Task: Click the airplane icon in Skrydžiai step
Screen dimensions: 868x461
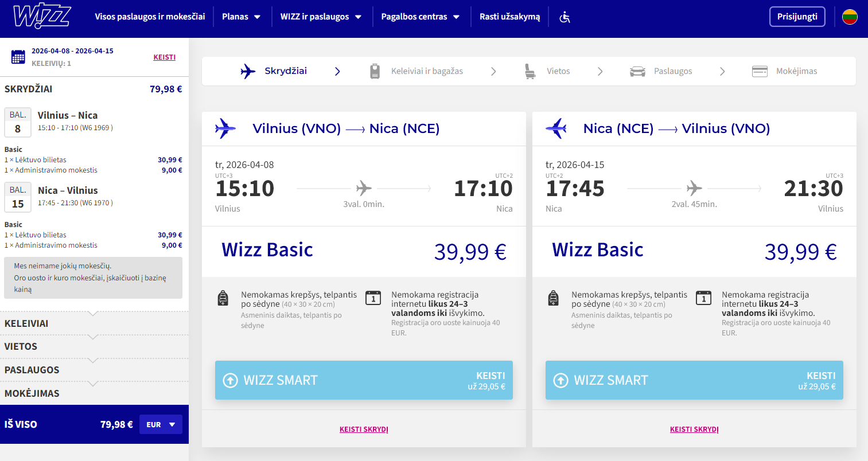Action: tap(248, 71)
